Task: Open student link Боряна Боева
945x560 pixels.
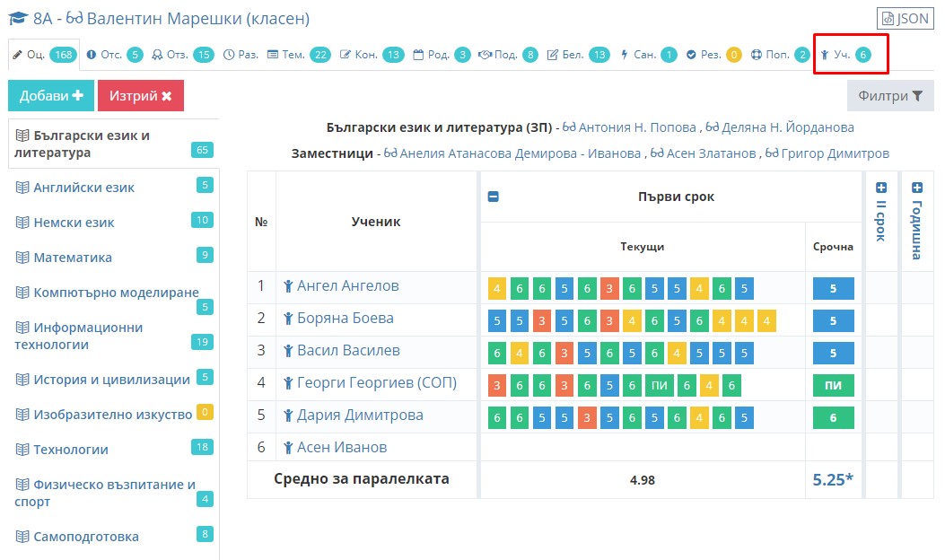Action: 346,319
